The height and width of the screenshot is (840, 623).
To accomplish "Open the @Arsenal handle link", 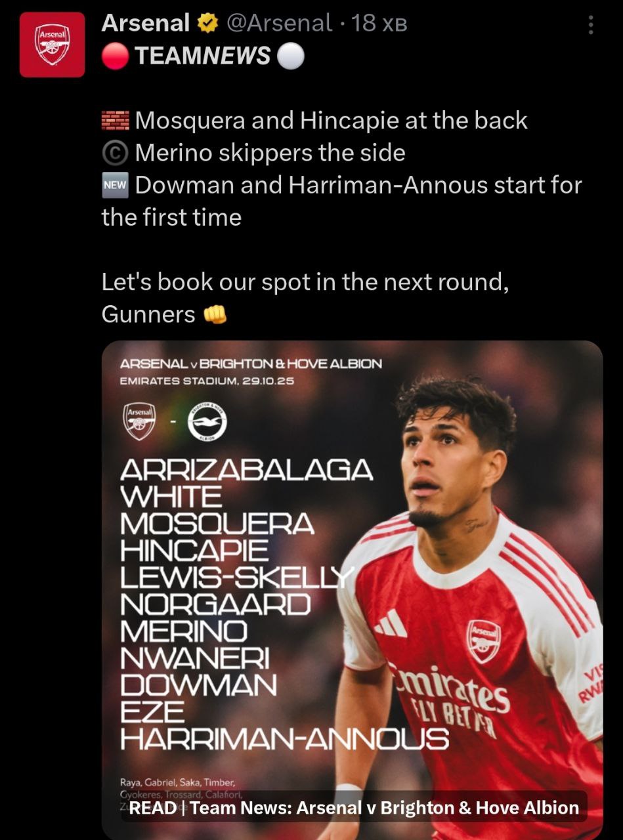I will (x=279, y=24).
